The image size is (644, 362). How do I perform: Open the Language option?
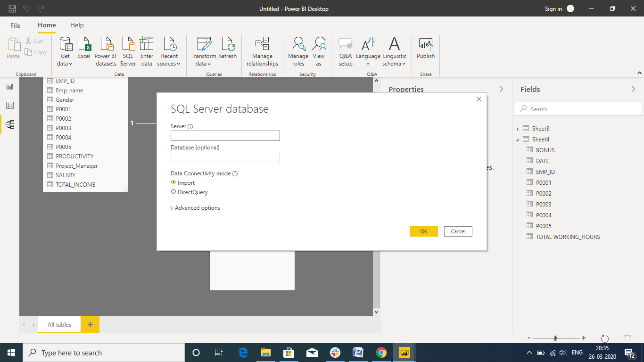(x=368, y=52)
